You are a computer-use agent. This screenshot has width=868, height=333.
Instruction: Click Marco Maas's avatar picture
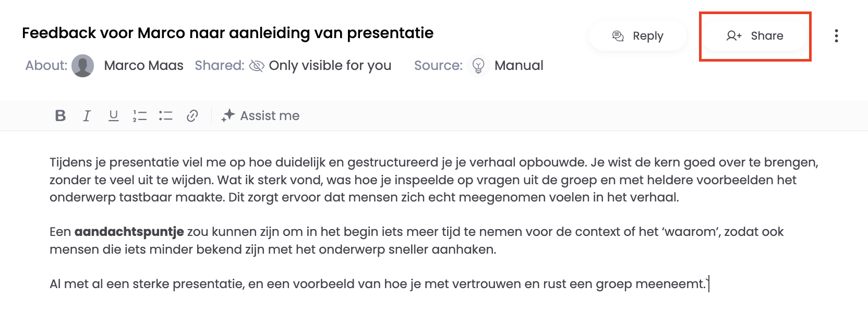click(x=82, y=66)
